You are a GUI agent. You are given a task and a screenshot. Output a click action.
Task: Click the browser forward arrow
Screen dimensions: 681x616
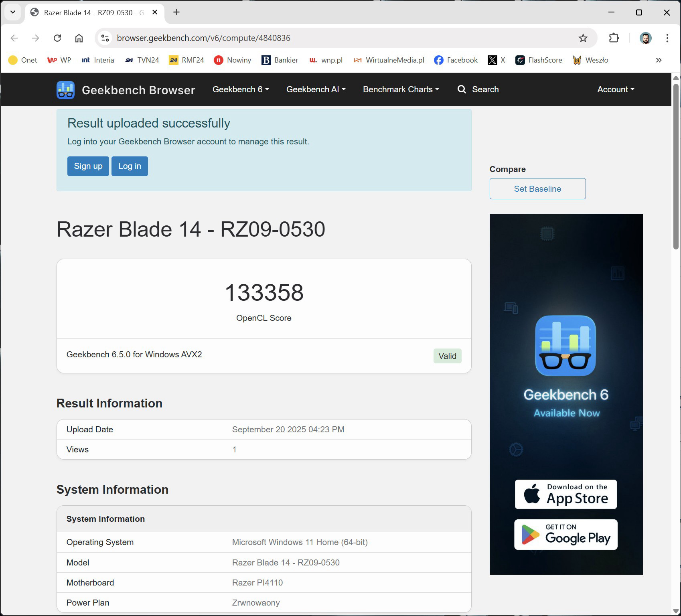pos(36,38)
